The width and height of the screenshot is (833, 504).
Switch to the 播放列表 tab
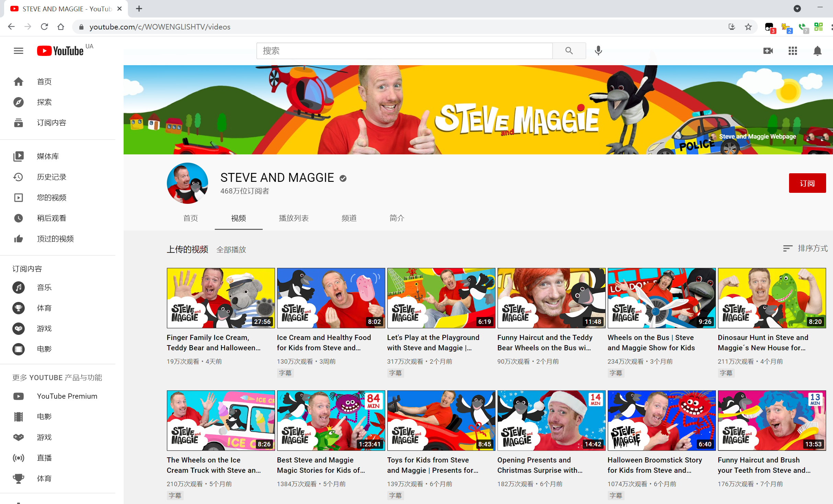point(294,218)
